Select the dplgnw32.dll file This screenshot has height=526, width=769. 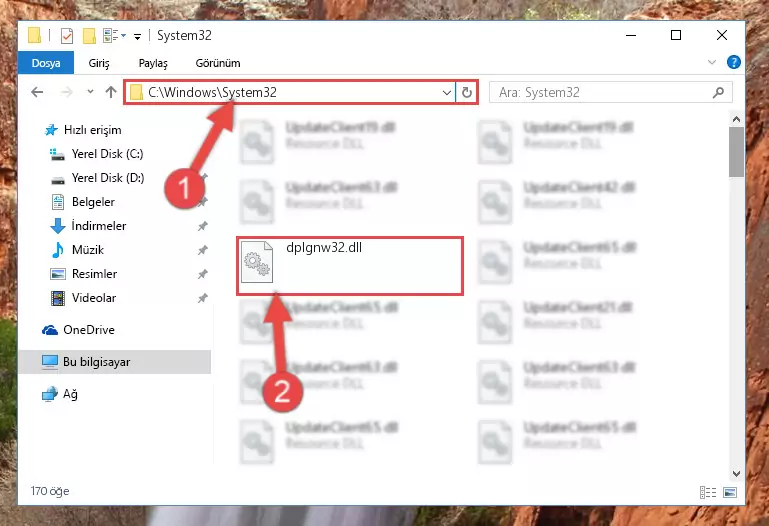pos(350,266)
